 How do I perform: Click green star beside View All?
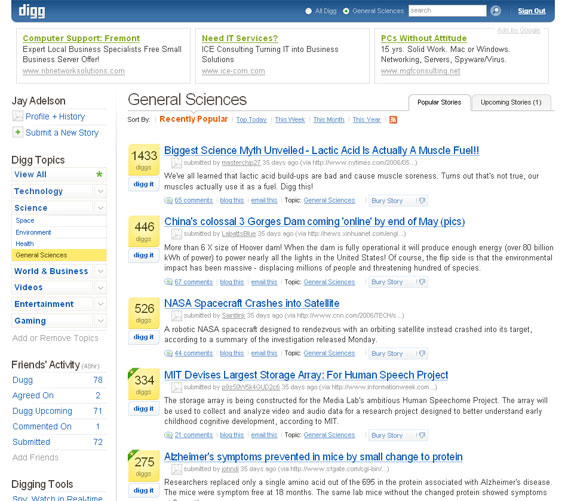tap(99, 174)
